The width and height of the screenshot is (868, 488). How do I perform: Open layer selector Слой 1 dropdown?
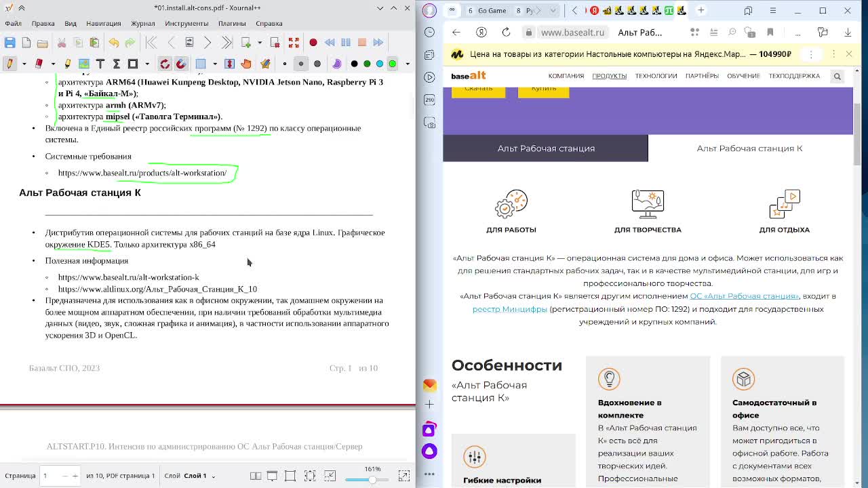click(199, 475)
